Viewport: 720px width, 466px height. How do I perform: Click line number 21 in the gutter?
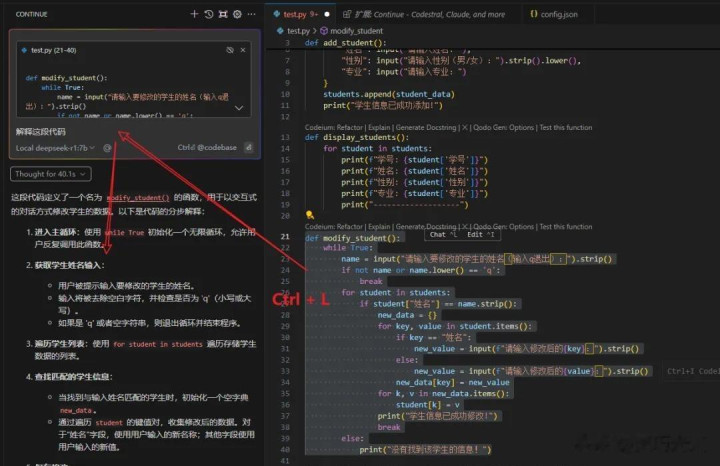point(285,237)
